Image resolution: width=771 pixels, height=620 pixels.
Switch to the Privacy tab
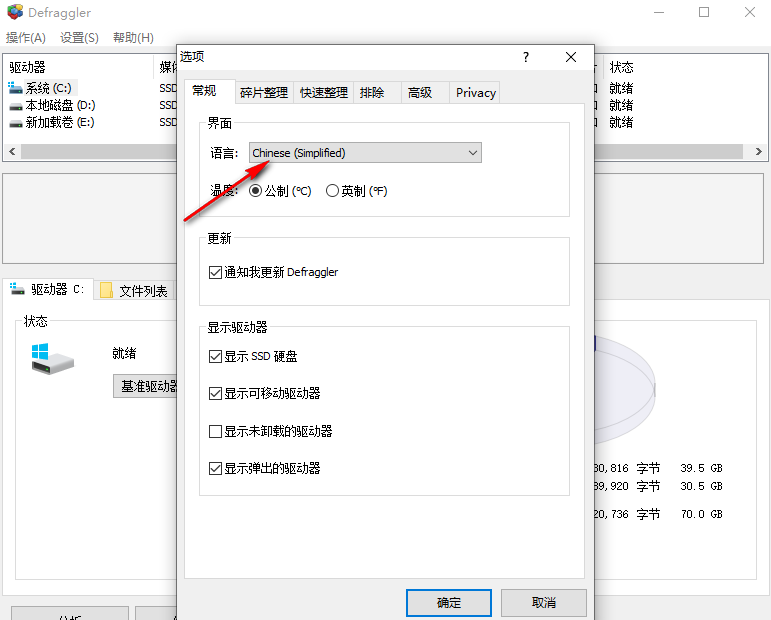click(475, 92)
